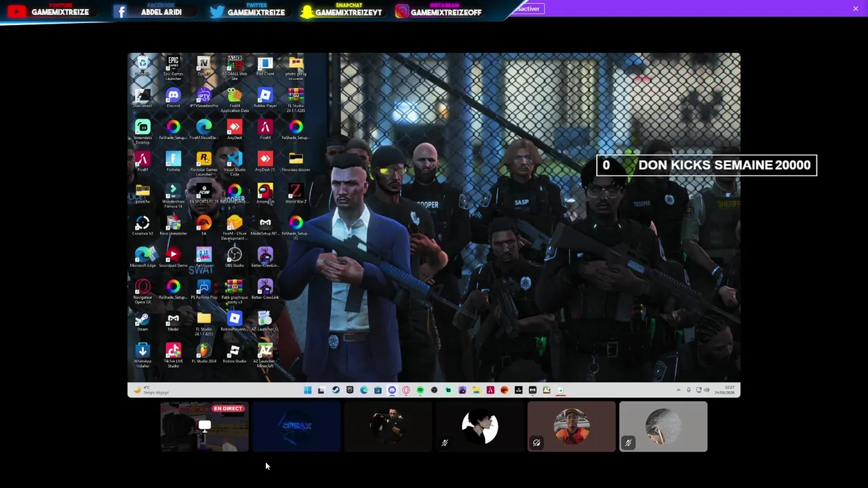Open the PS Remote Play desktop shortcut
Image resolution: width=868 pixels, height=488 pixels.
203,289
